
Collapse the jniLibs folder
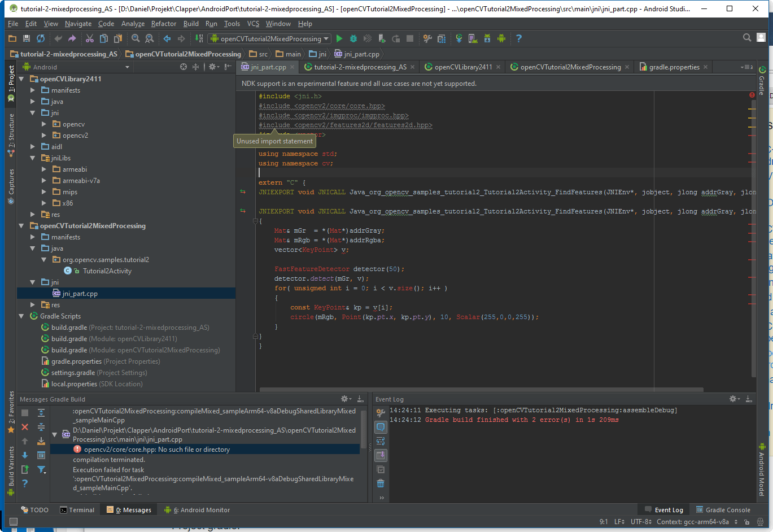pyautogui.click(x=33, y=158)
